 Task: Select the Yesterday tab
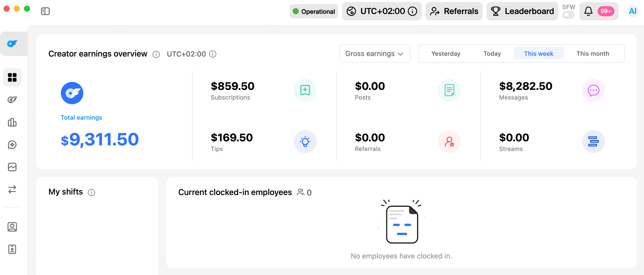[x=446, y=54]
